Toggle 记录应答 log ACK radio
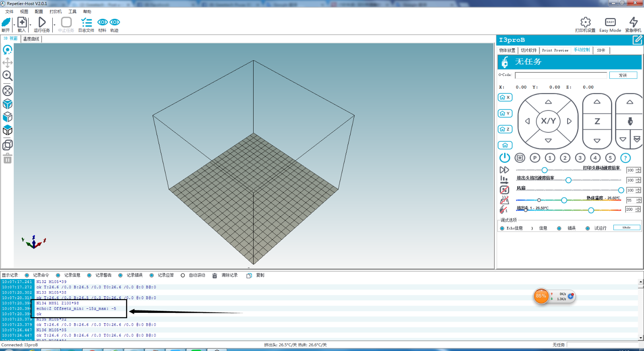The width and height of the screenshot is (644, 351). 152,275
